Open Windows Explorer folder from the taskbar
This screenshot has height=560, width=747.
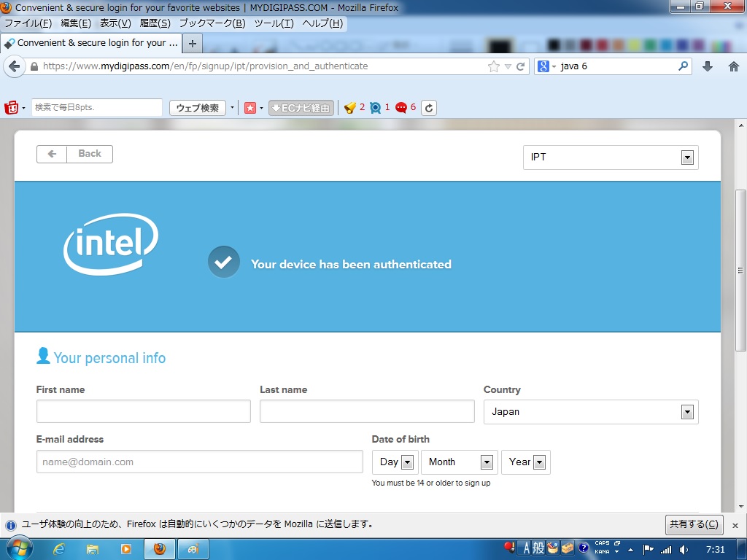coord(93,549)
